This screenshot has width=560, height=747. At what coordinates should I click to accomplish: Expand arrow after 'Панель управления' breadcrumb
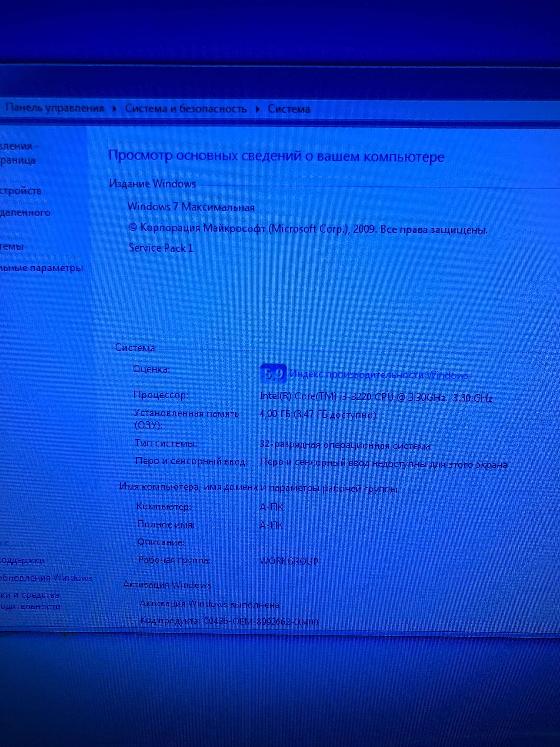coord(114,109)
